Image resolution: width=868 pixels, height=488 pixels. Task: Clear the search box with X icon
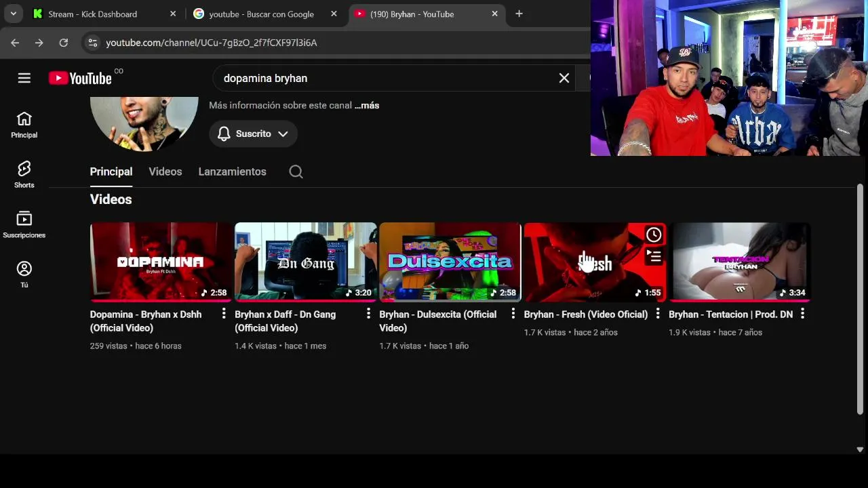(564, 78)
